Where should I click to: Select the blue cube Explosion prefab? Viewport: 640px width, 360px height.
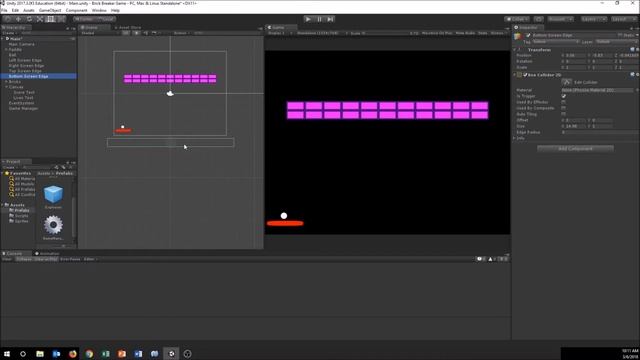point(53,194)
